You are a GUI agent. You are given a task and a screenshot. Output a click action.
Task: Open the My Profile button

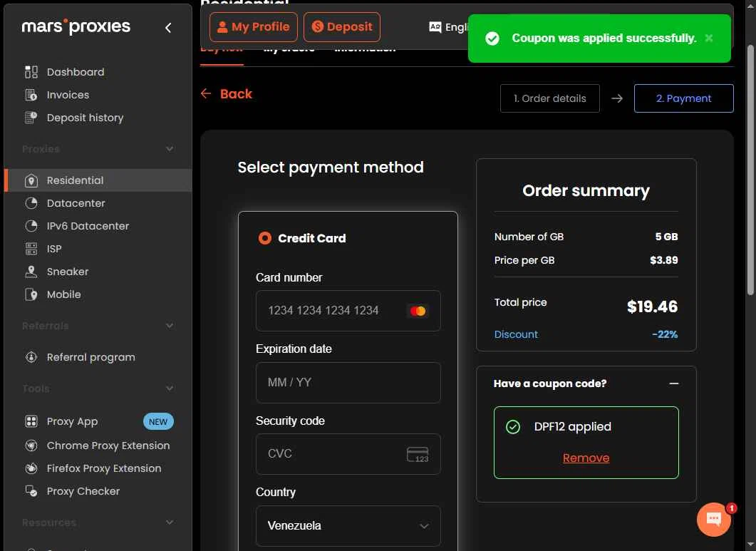[x=254, y=27]
